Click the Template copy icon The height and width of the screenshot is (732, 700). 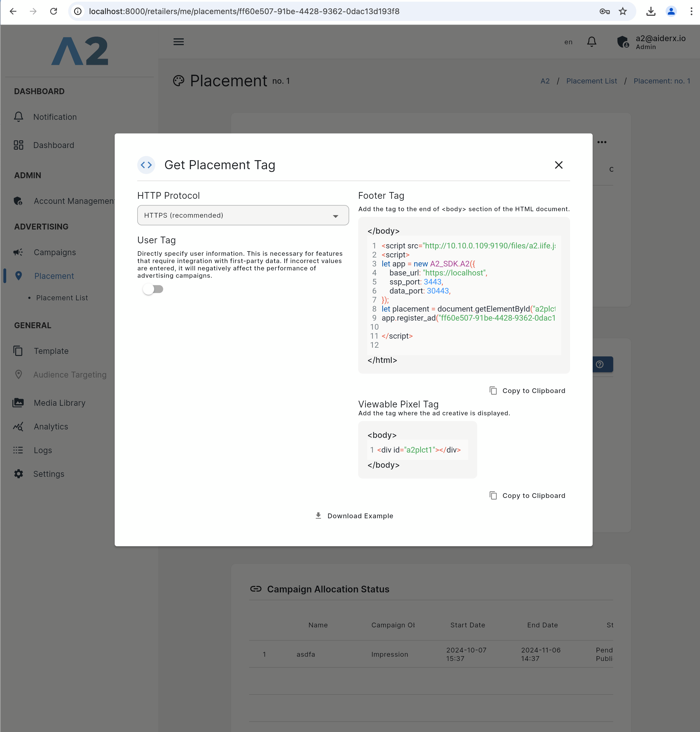pos(18,351)
